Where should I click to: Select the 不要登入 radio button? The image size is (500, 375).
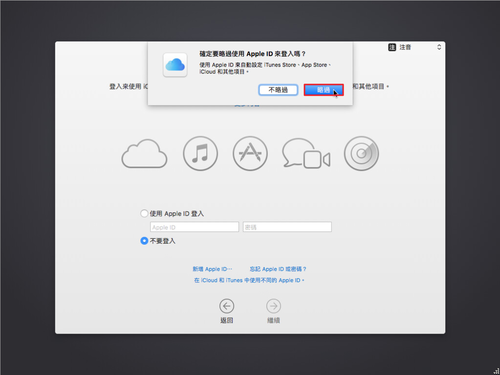(x=144, y=241)
